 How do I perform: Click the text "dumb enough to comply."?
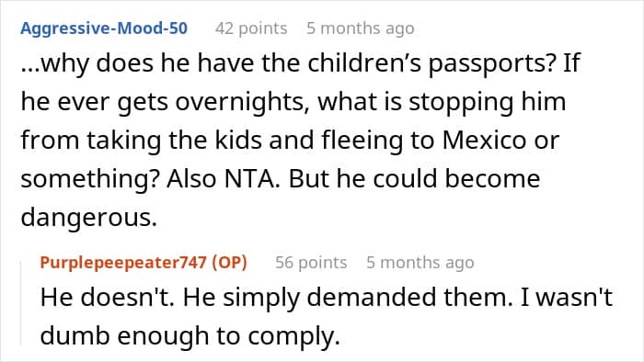[190, 335]
